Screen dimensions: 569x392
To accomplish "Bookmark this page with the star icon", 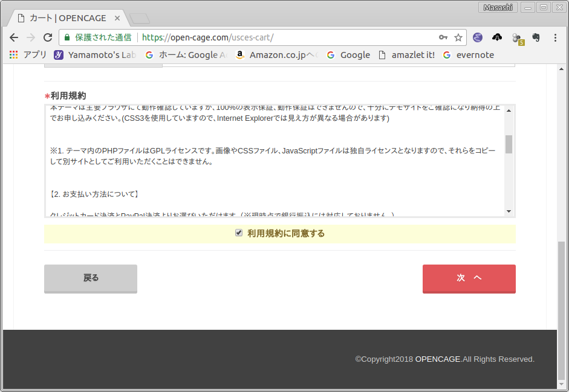I will (x=458, y=37).
